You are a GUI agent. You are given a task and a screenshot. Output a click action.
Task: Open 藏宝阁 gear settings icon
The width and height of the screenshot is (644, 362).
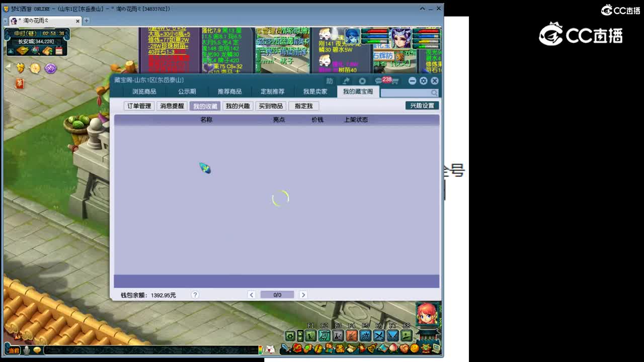click(424, 80)
